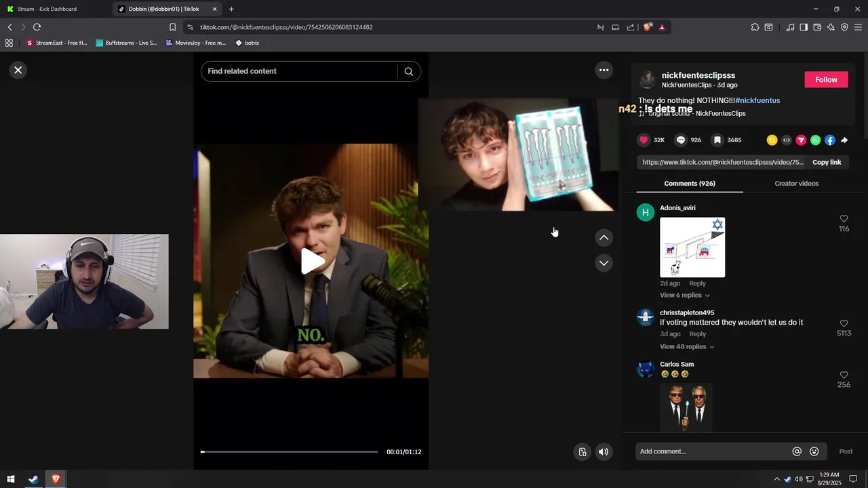Open the Adonis_aviri comment image

click(692, 247)
